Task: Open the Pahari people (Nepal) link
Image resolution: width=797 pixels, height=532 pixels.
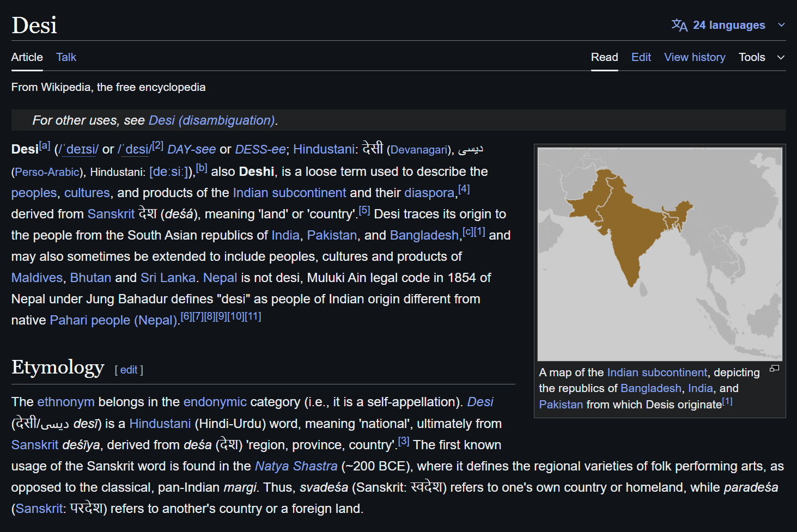Action: tap(113, 320)
